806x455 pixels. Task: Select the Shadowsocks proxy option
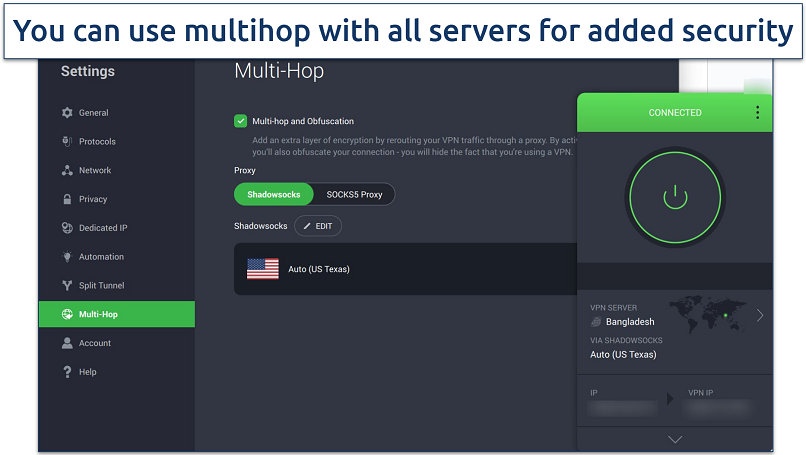(x=273, y=194)
